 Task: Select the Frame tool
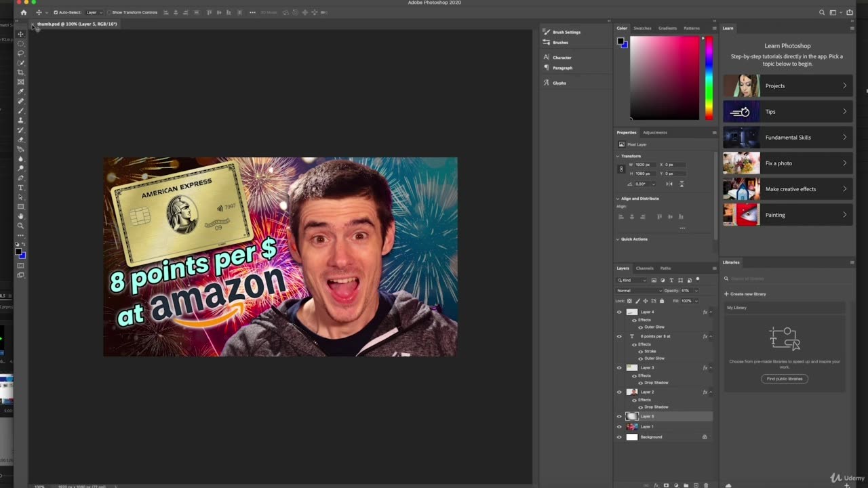[20, 82]
